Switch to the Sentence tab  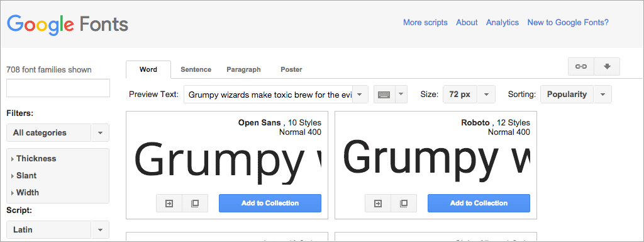[196, 69]
